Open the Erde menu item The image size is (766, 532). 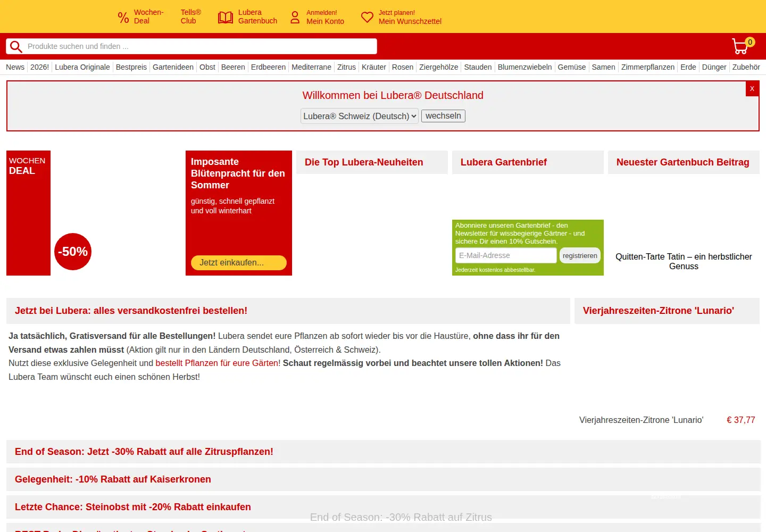tap(688, 67)
